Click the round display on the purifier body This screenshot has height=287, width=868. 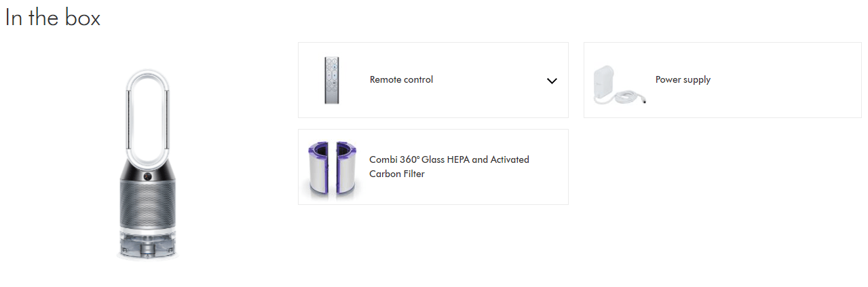(147, 176)
